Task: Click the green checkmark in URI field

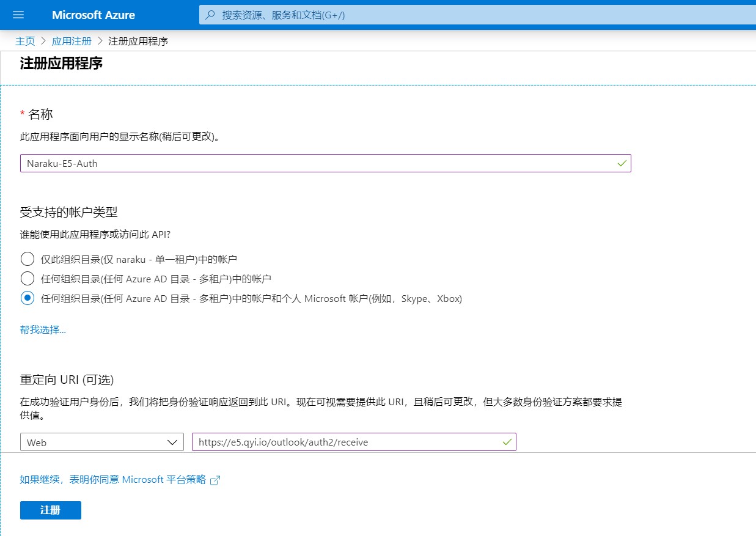Action: [507, 442]
